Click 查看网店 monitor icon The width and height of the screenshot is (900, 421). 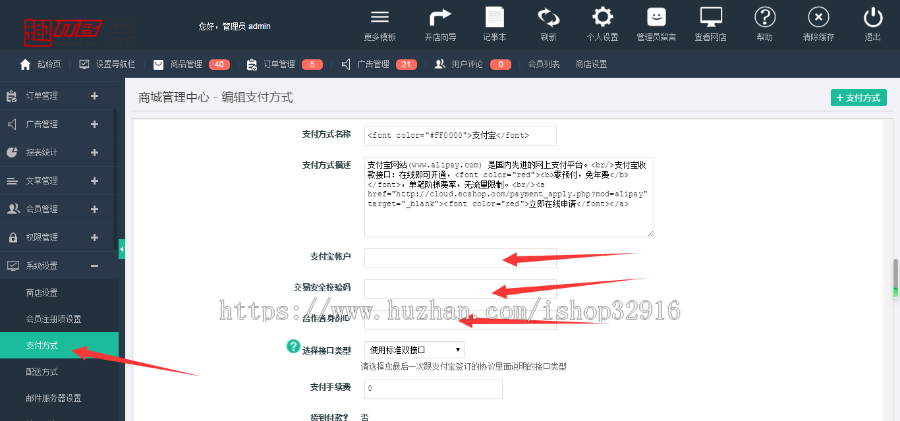pos(711,18)
